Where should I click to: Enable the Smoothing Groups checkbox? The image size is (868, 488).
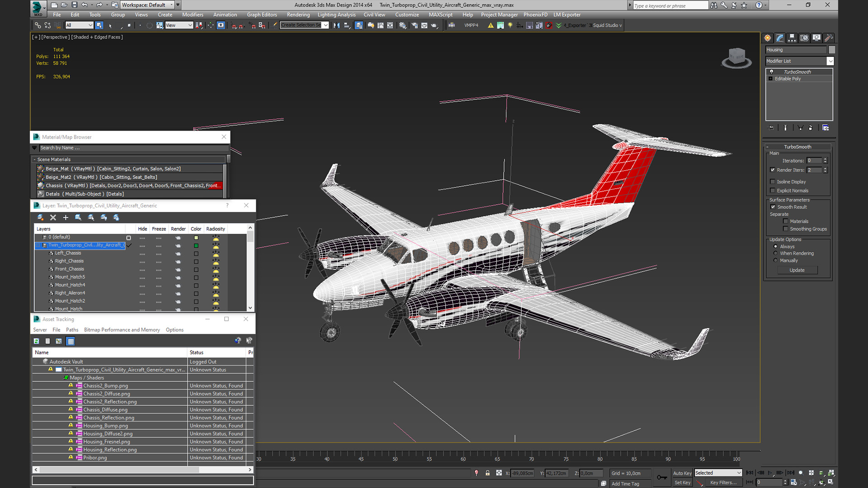[786, 229]
